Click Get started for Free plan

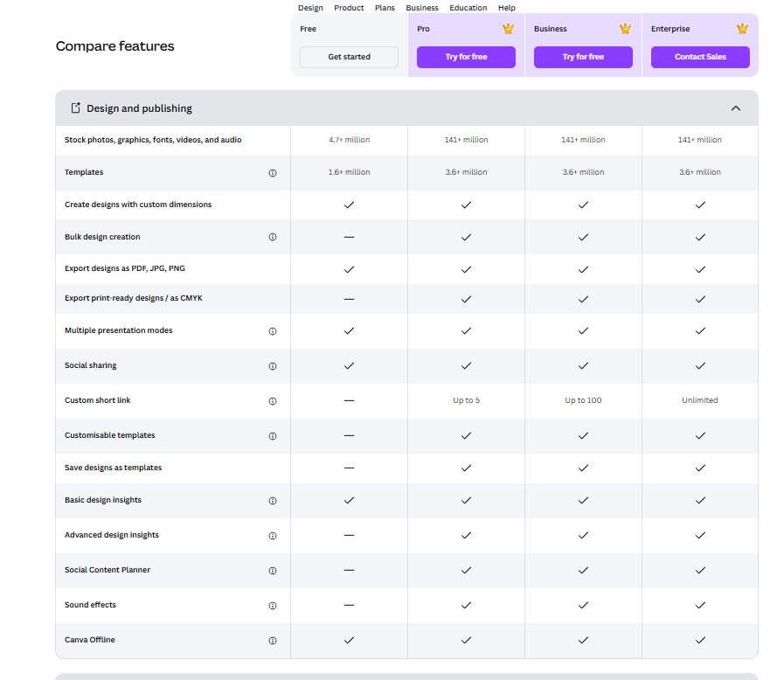click(x=349, y=57)
